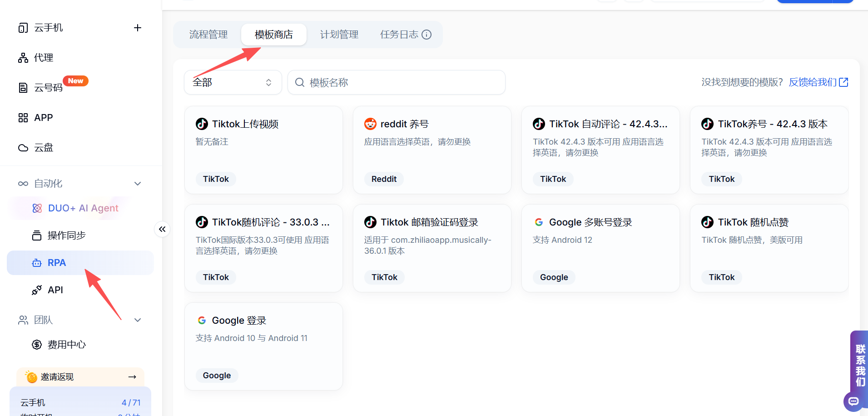Click TikTok tag on Tiktok上传视频 card
This screenshot has height=416, width=868.
pyautogui.click(x=216, y=179)
